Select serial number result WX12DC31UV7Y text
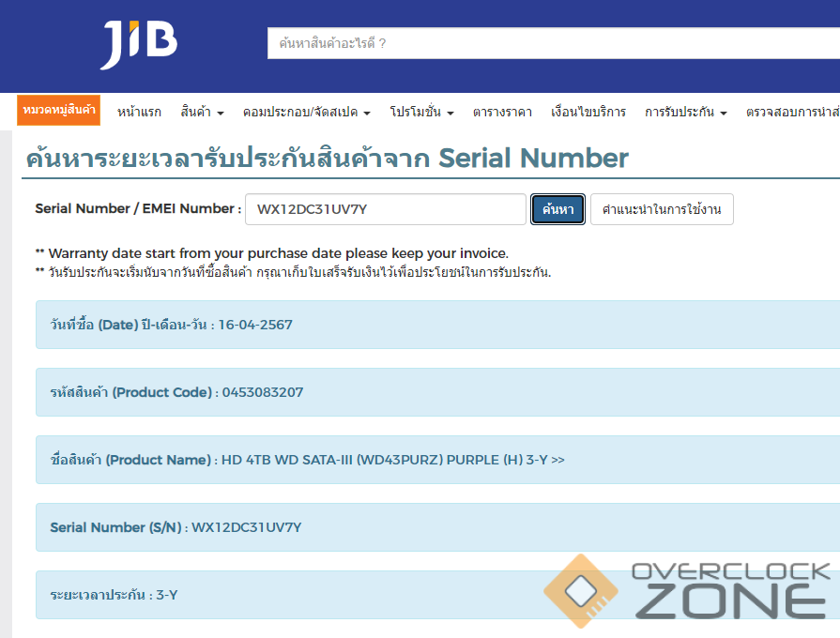The height and width of the screenshot is (638, 840). point(247,527)
